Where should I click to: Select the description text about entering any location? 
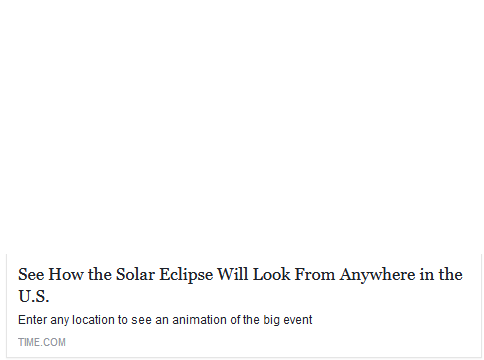point(165,320)
